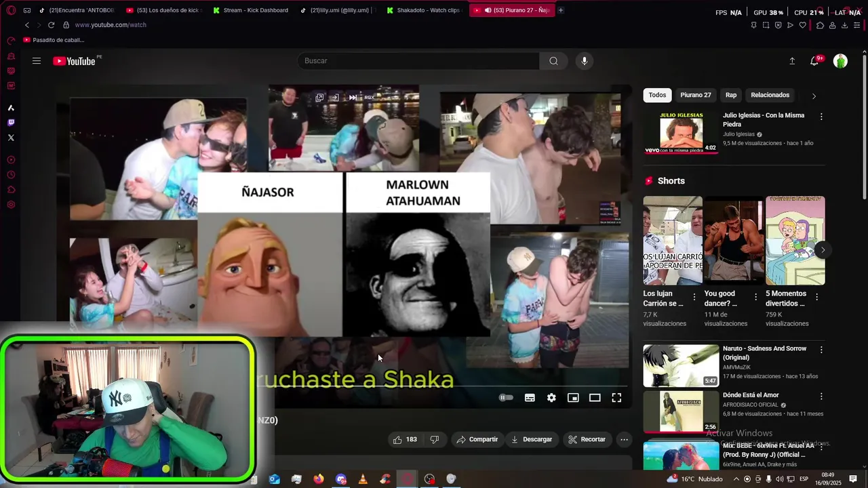Image resolution: width=868 pixels, height=488 pixels.
Task: Switch to Los dueños de kick tab
Action: click(163, 10)
